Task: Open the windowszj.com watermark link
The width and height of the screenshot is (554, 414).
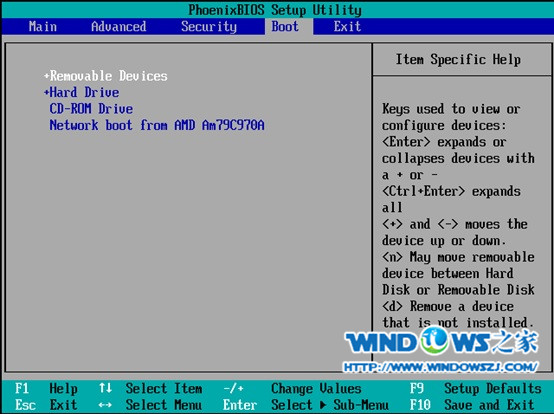Action: (441, 367)
